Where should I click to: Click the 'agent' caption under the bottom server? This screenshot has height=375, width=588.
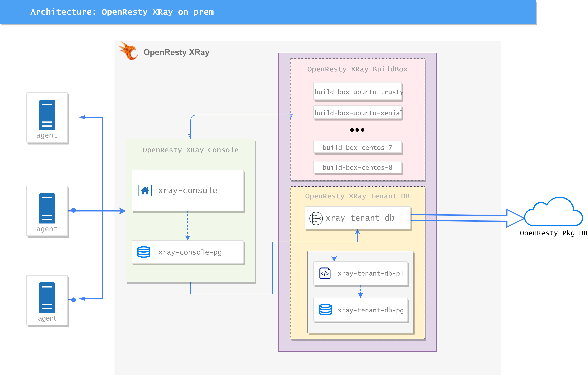pyautogui.click(x=47, y=318)
